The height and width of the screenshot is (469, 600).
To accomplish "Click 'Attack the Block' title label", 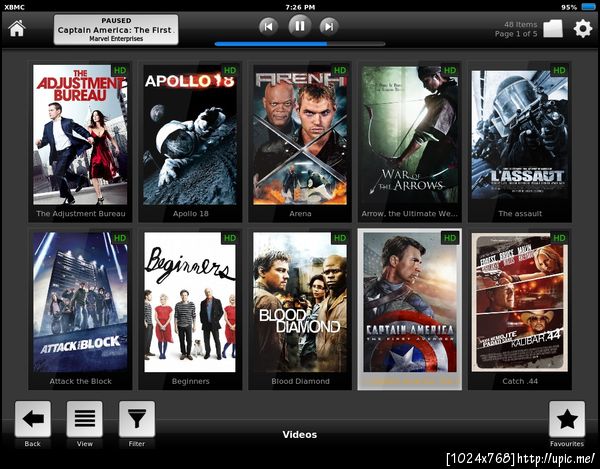I will [80, 381].
